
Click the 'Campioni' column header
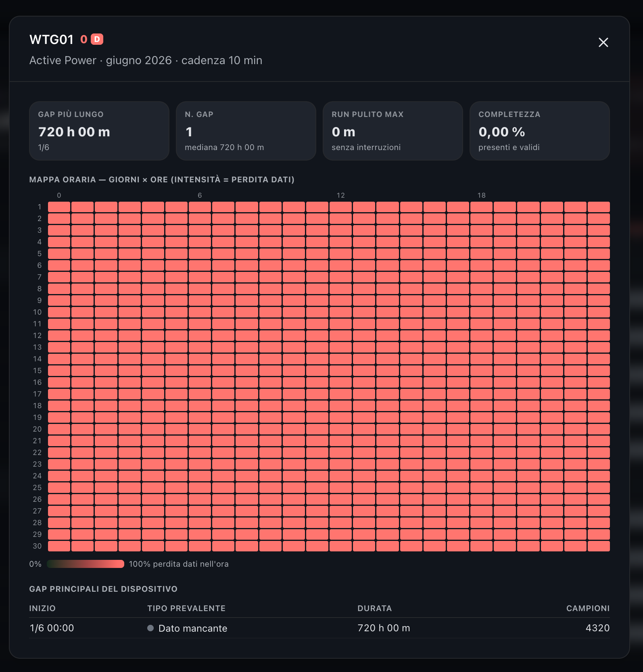click(x=588, y=608)
